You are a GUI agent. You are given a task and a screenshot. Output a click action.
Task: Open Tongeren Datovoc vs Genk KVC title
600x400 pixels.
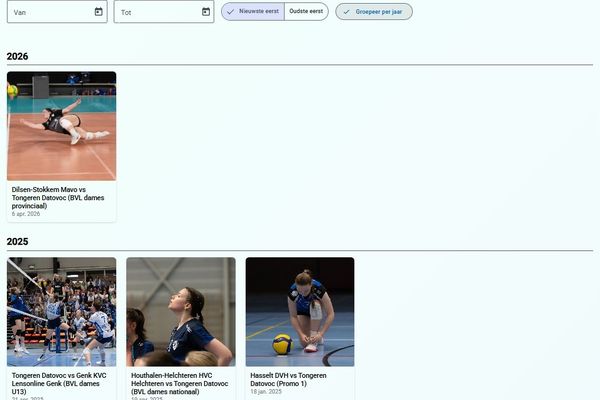click(59, 384)
